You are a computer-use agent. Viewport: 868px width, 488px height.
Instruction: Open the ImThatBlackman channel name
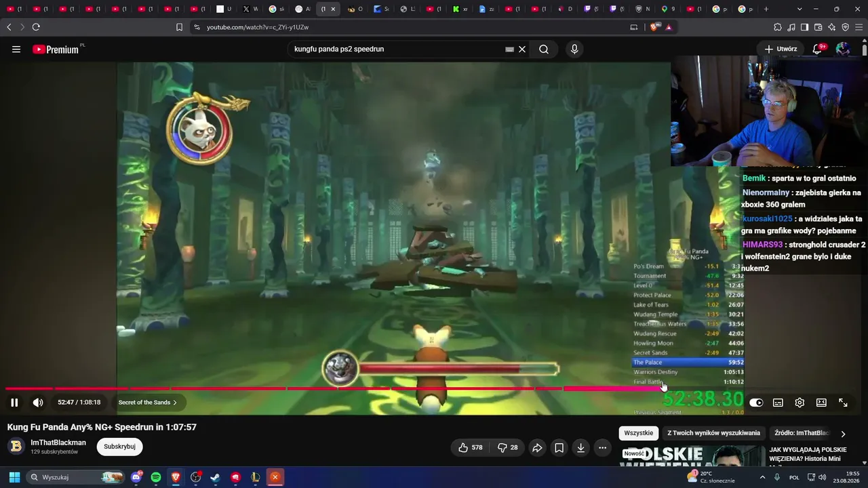58,443
